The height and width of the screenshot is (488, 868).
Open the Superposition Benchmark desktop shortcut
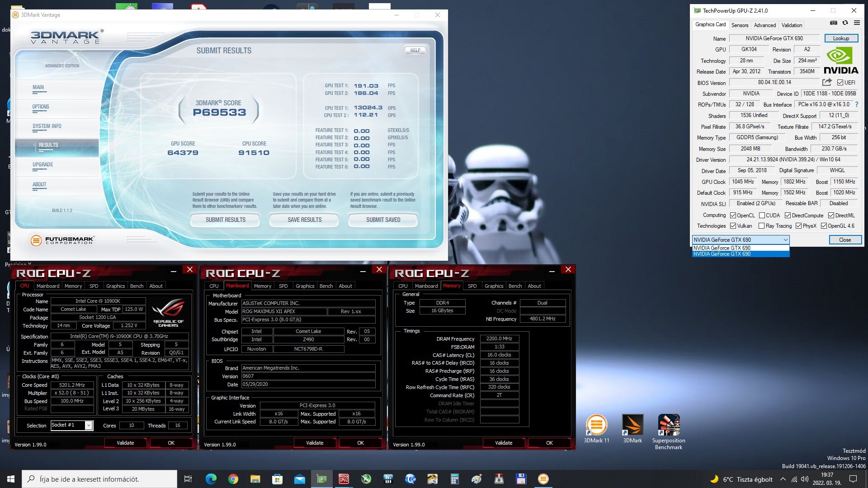(x=669, y=432)
